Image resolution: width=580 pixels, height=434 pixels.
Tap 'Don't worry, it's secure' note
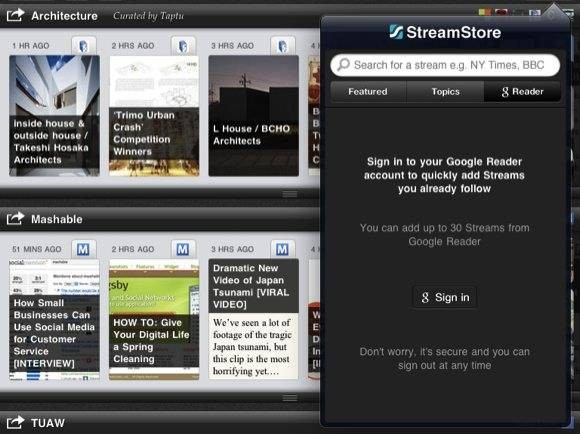point(445,359)
